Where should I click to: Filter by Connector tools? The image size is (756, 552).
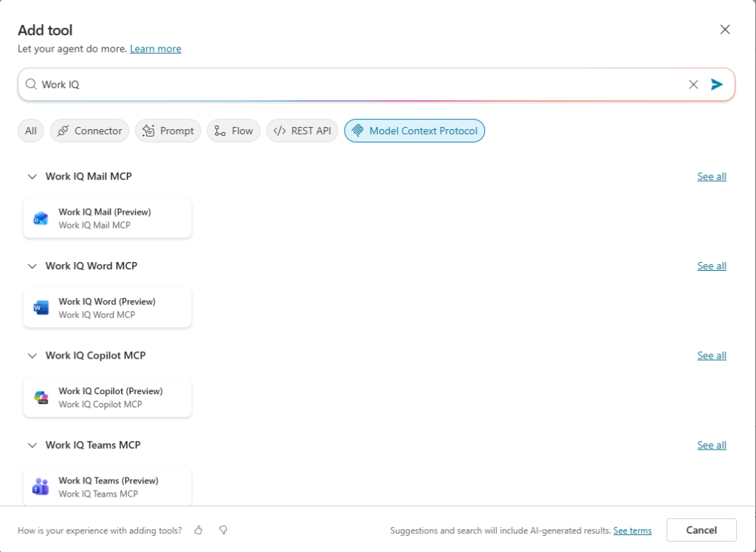pyautogui.click(x=89, y=131)
